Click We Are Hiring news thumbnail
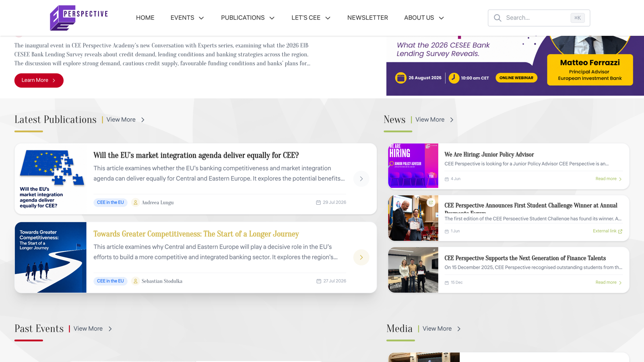 coord(413,166)
